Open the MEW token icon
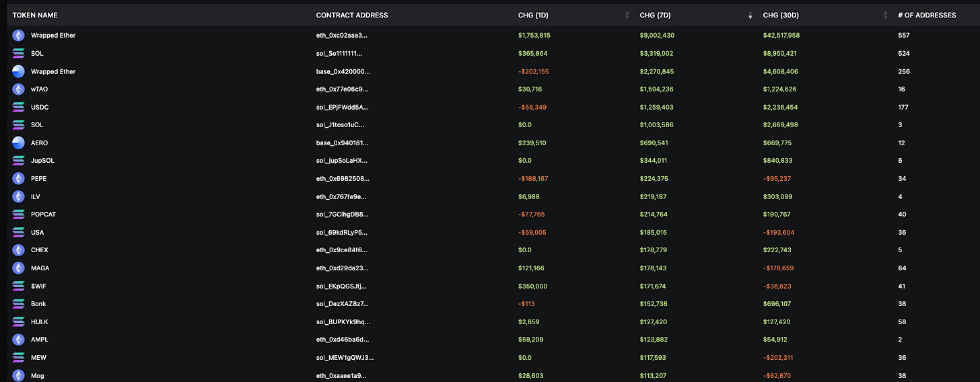 point(18,357)
